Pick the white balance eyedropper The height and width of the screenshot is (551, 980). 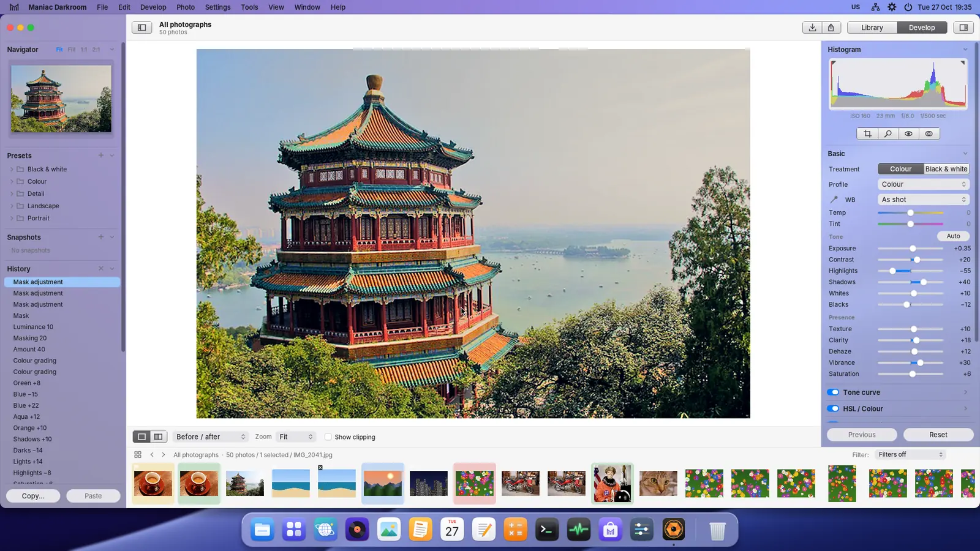click(834, 200)
